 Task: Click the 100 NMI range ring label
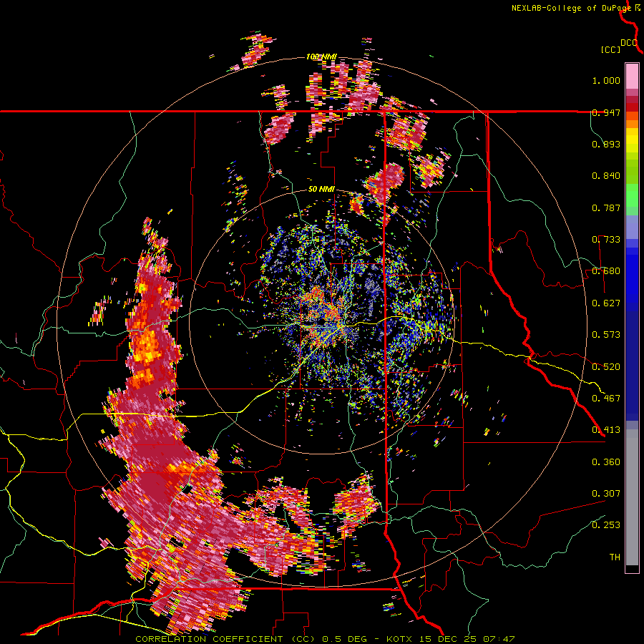(x=321, y=57)
